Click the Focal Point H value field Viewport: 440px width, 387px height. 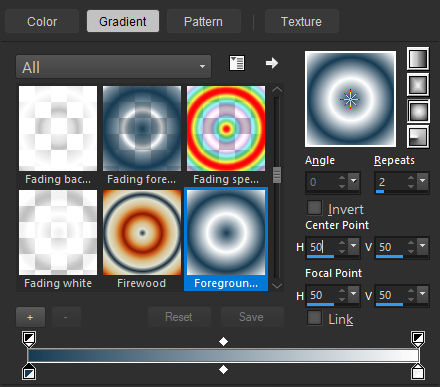click(x=322, y=295)
